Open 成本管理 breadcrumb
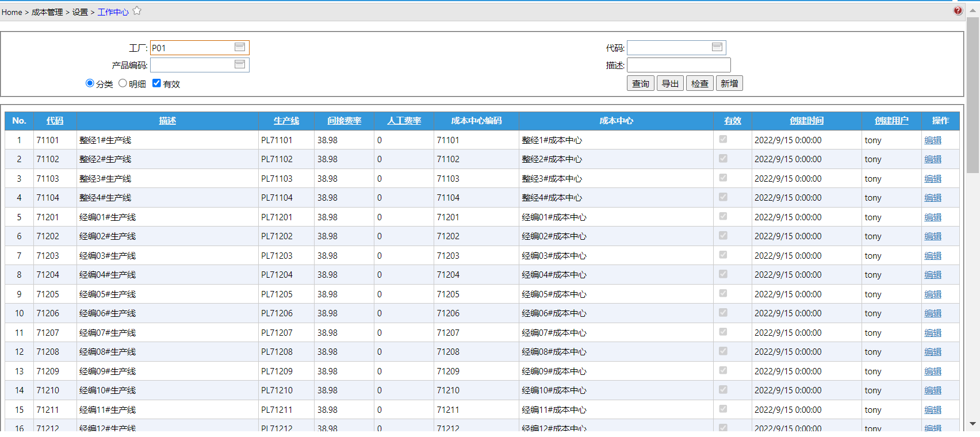Viewport: 980px width, 437px height. [47, 12]
